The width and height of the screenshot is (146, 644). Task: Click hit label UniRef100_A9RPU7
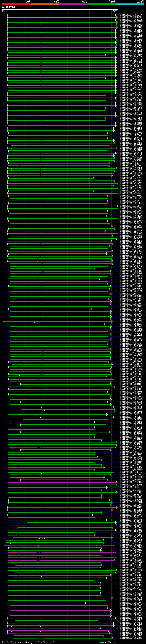coord(131,27)
